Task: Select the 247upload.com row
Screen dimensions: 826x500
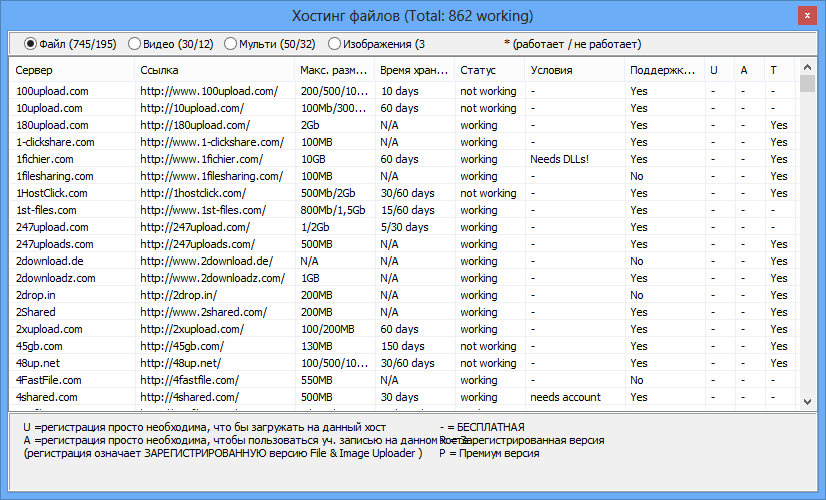Action: (x=404, y=227)
